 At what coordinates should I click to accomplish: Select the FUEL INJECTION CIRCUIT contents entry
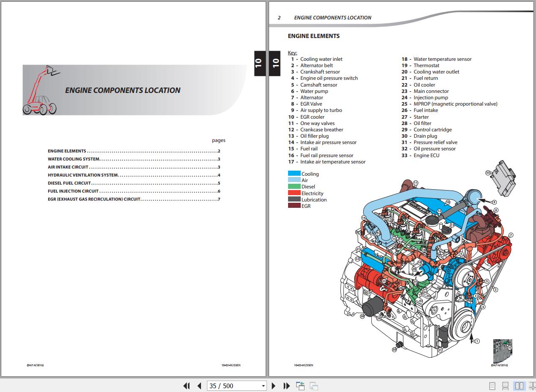click(73, 191)
